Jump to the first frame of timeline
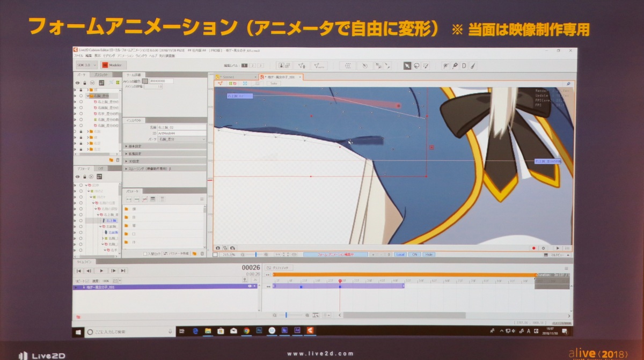The width and height of the screenshot is (644, 360). 79,271
